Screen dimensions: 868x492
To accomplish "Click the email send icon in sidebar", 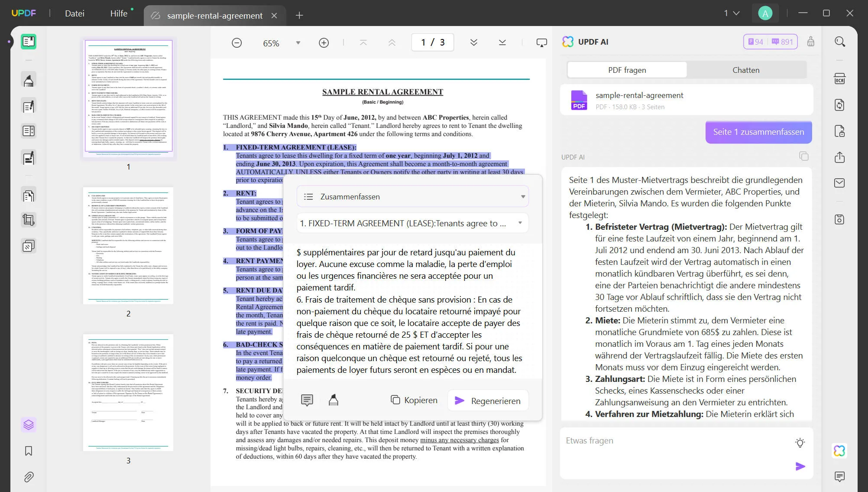I will point(839,183).
